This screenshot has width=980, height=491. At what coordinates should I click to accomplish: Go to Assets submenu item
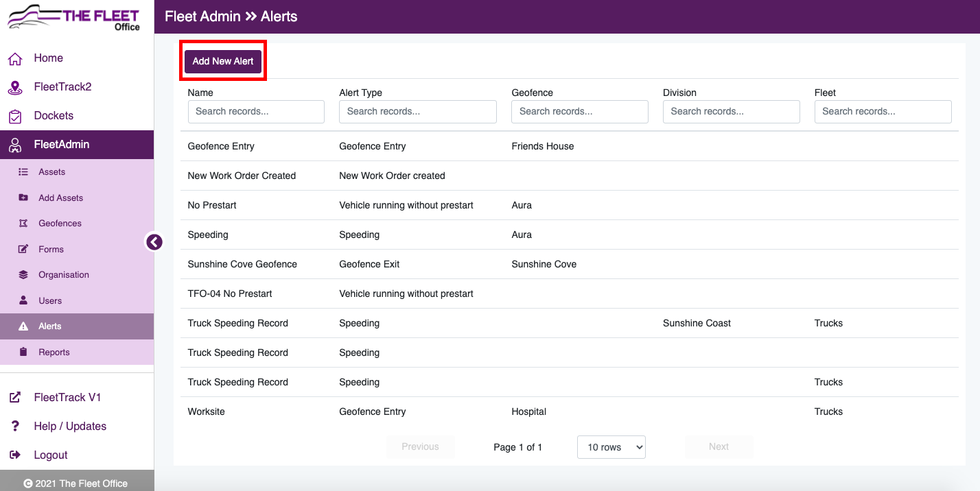point(77,172)
